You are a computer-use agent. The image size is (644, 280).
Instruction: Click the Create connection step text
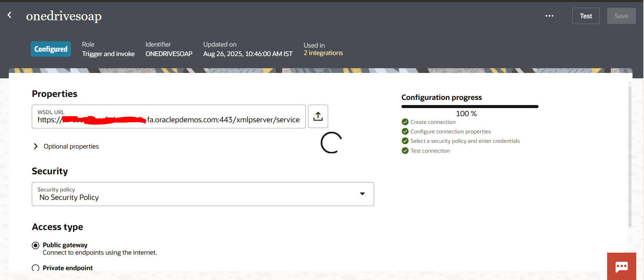click(x=433, y=122)
